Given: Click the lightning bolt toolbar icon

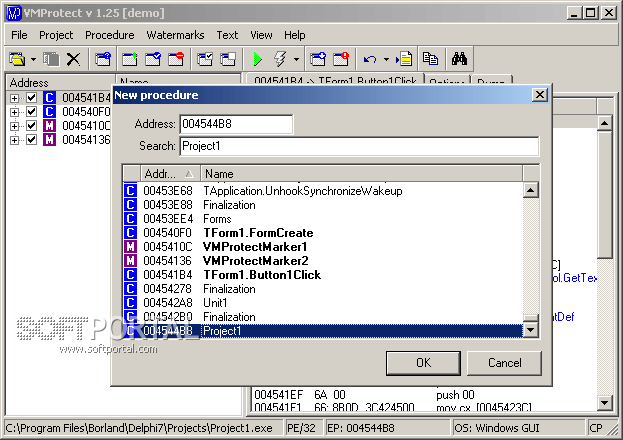Looking at the screenshot, I should pos(280,59).
